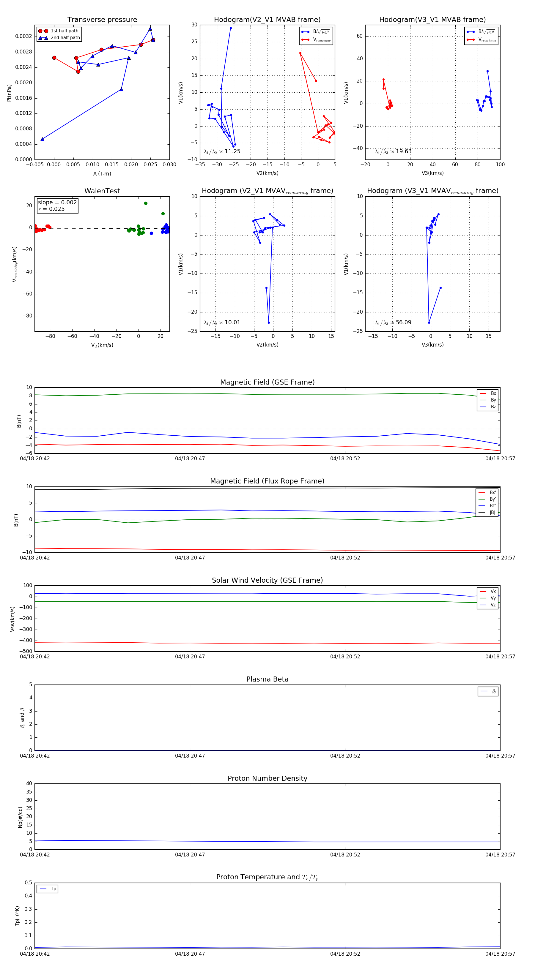The image size is (535, 980).
Task: Click the λ1/λ3 ≈ 19.63 annotation
Action: pyautogui.click(x=393, y=151)
